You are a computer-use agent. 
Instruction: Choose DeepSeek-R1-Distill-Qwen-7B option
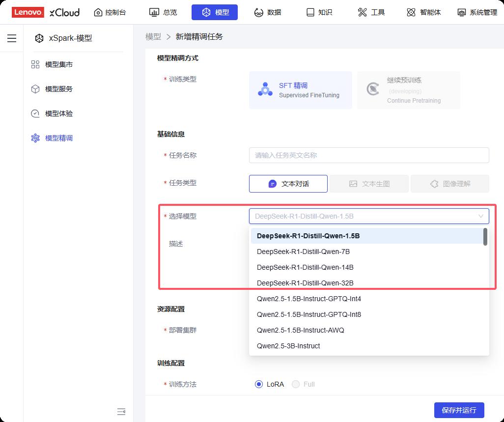point(367,252)
